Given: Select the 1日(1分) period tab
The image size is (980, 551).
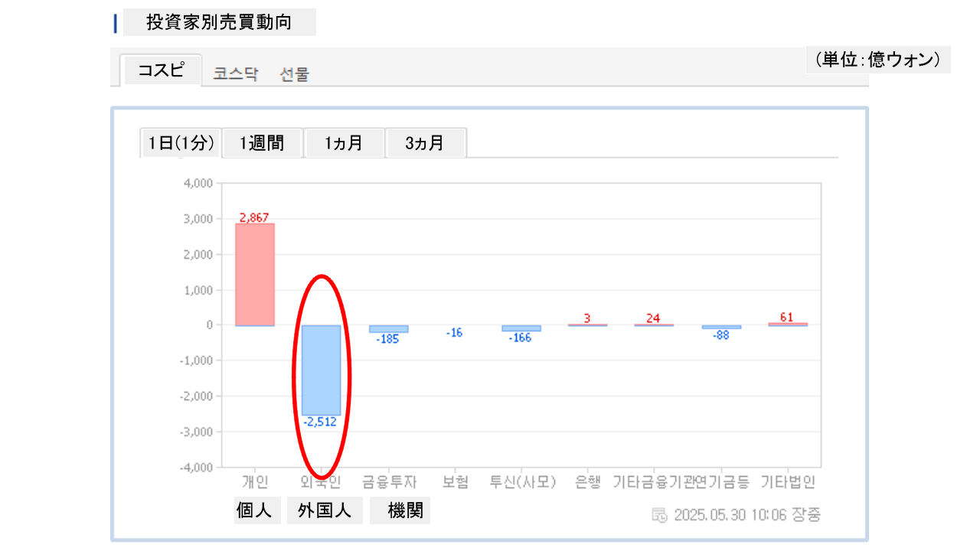Looking at the screenshot, I should (x=181, y=143).
